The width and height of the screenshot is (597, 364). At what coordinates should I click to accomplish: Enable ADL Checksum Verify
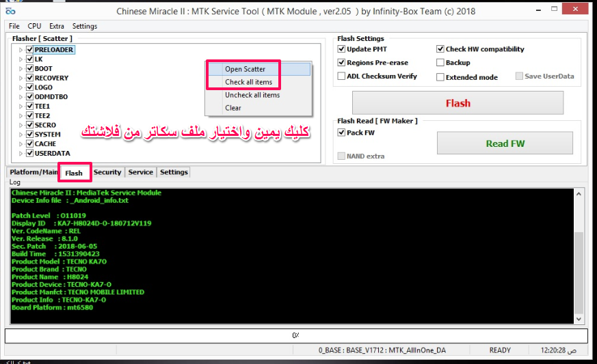point(341,76)
